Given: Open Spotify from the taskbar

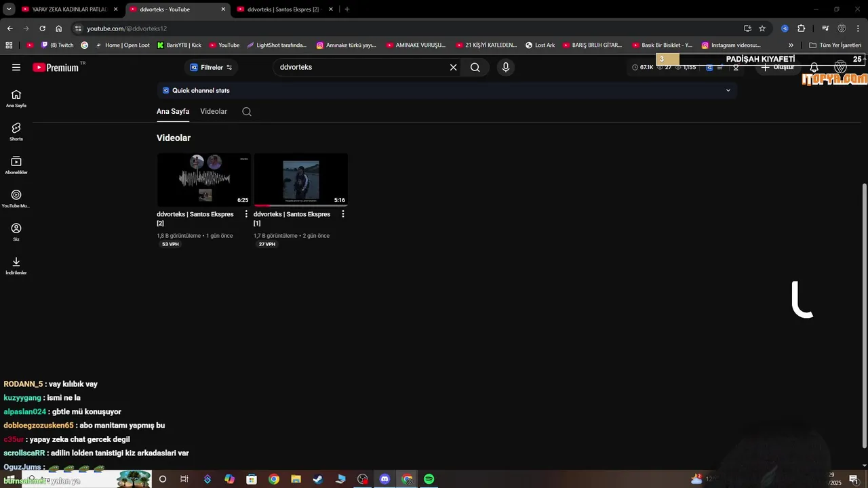Looking at the screenshot, I should point(429,479).
